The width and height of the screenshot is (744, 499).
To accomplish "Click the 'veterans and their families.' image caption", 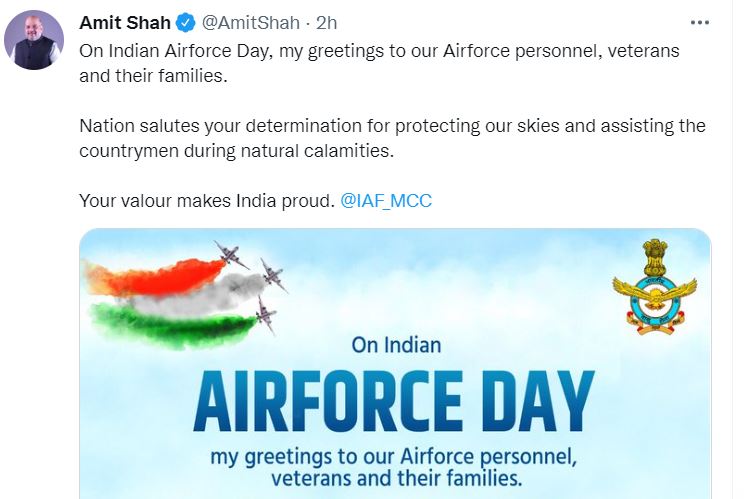I will [396, 478].
